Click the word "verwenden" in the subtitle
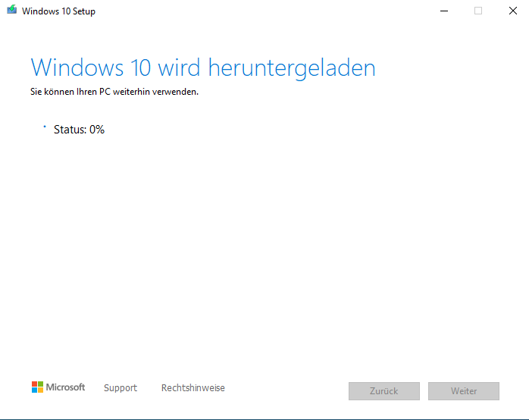 [x=179, y=92]
